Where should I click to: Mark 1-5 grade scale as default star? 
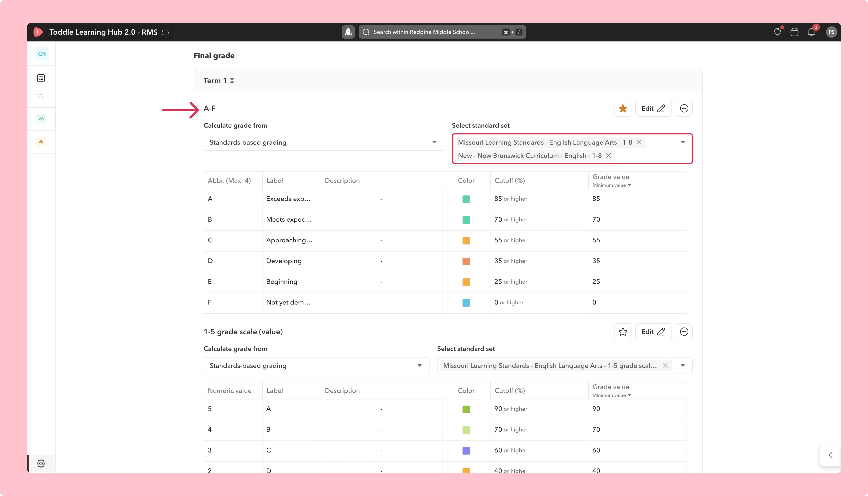pos(623,332)
